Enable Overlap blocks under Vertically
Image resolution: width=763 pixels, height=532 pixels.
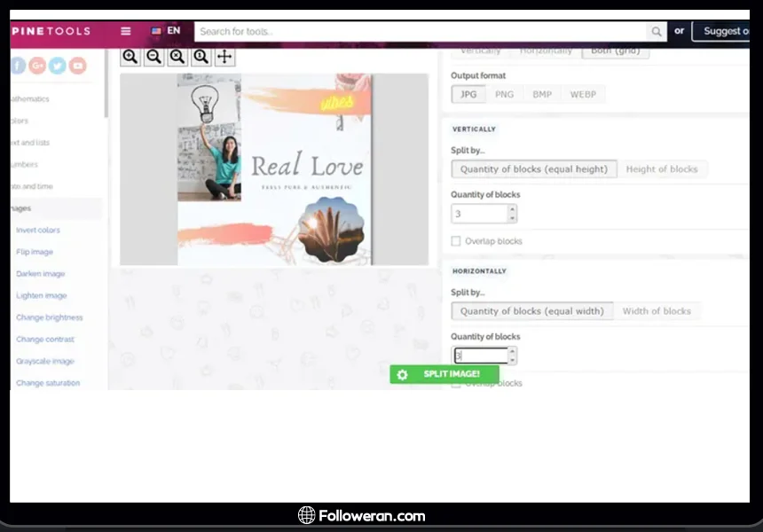point(456,241)
